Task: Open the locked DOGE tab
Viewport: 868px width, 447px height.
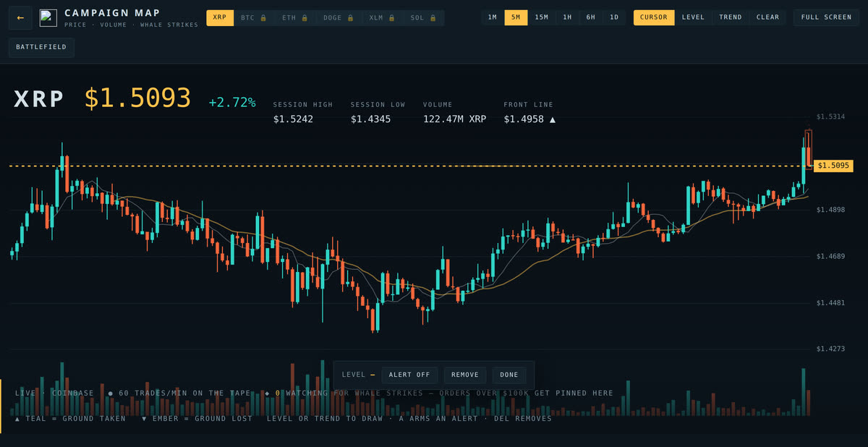Action: point(339,18)
